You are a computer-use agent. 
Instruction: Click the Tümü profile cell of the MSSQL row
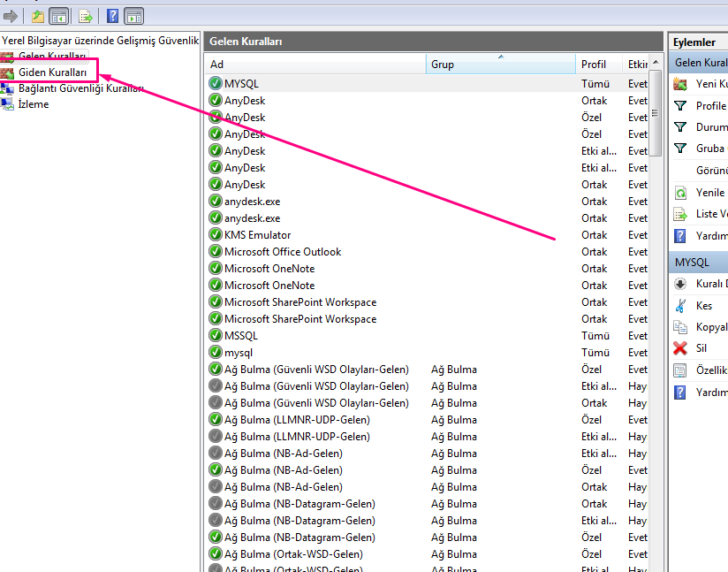coord(595,335)
